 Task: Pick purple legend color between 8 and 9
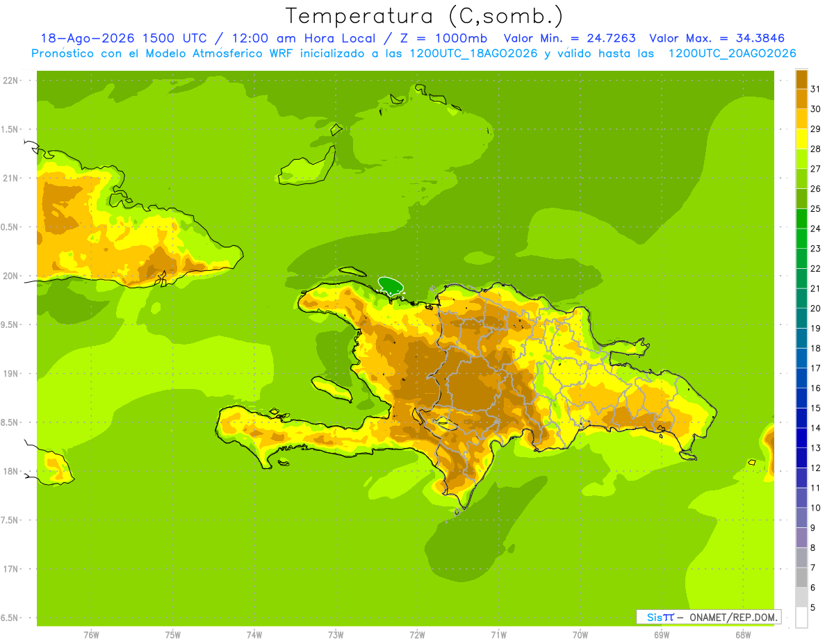[801, 538]
